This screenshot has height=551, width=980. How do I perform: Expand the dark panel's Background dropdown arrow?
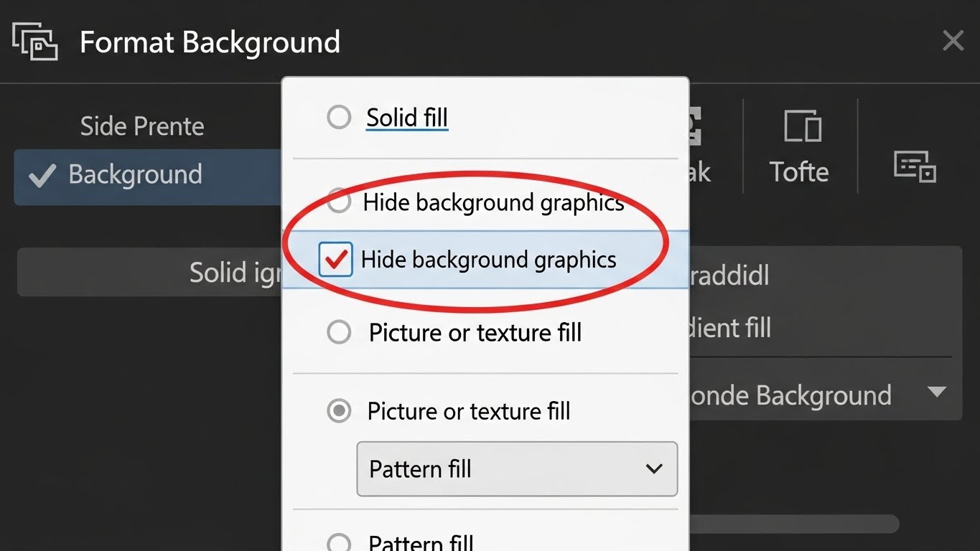(x=936, y=392)
